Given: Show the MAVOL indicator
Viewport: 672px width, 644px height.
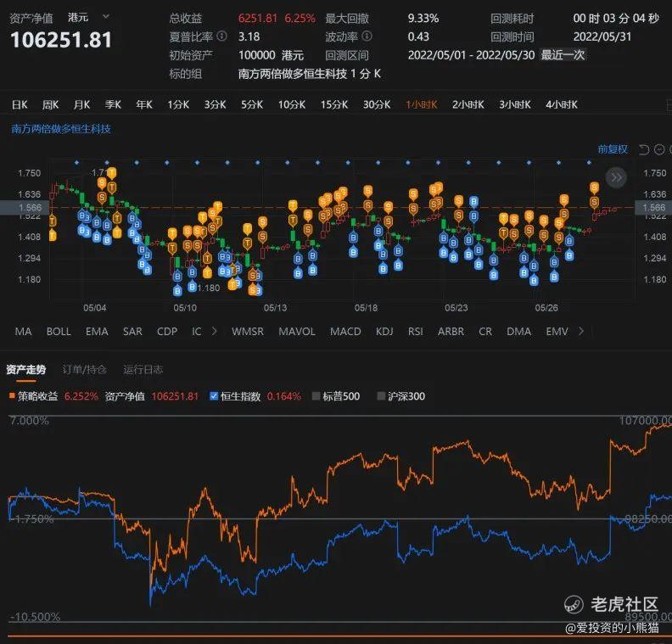Looking at the screenshot, I should (297, 332).
